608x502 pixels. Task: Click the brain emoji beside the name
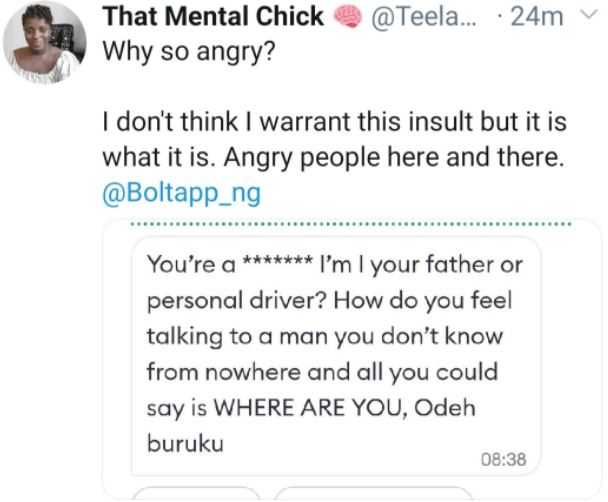point(348,17)
